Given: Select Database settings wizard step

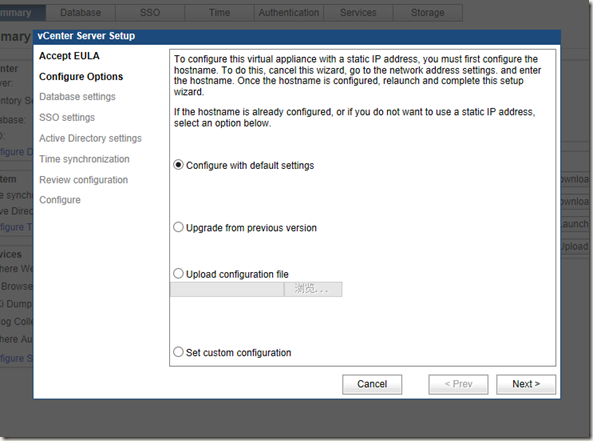Looking at the screenshot, I should [x=77, y=97].
